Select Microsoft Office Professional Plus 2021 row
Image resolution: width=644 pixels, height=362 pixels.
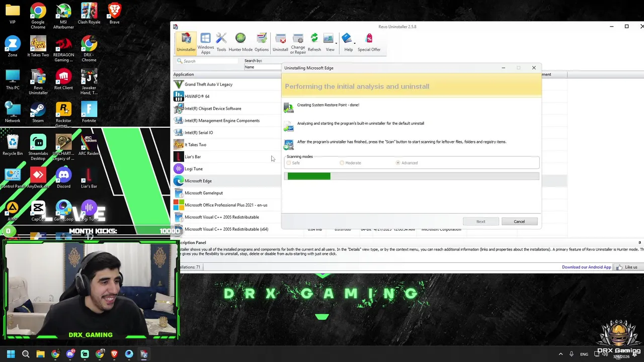click(227, 205)
